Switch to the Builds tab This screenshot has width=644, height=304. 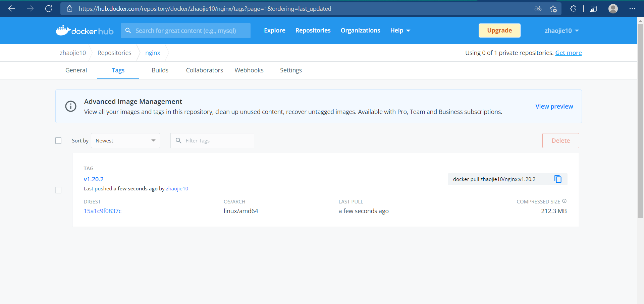(160, 70)
